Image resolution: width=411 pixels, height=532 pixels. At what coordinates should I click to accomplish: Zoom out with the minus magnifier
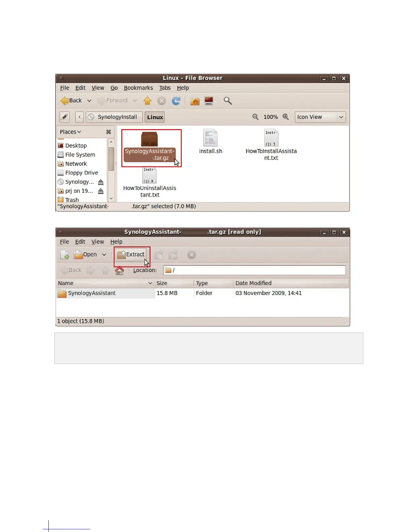[x=256, y=117]
